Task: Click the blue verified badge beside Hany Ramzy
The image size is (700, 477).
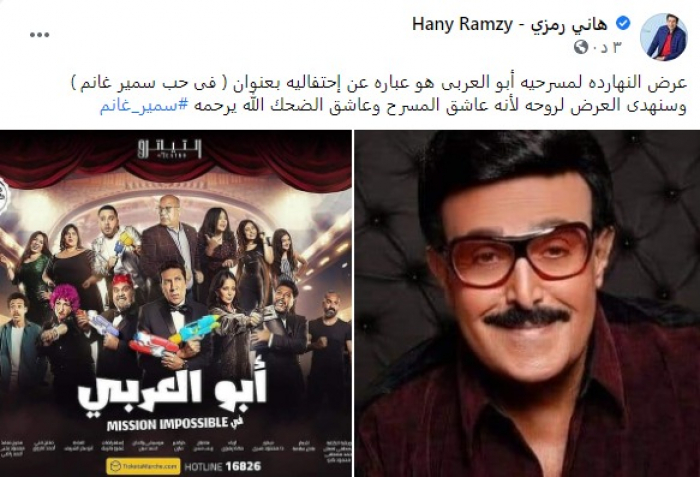Action: [x=623, y=23]
